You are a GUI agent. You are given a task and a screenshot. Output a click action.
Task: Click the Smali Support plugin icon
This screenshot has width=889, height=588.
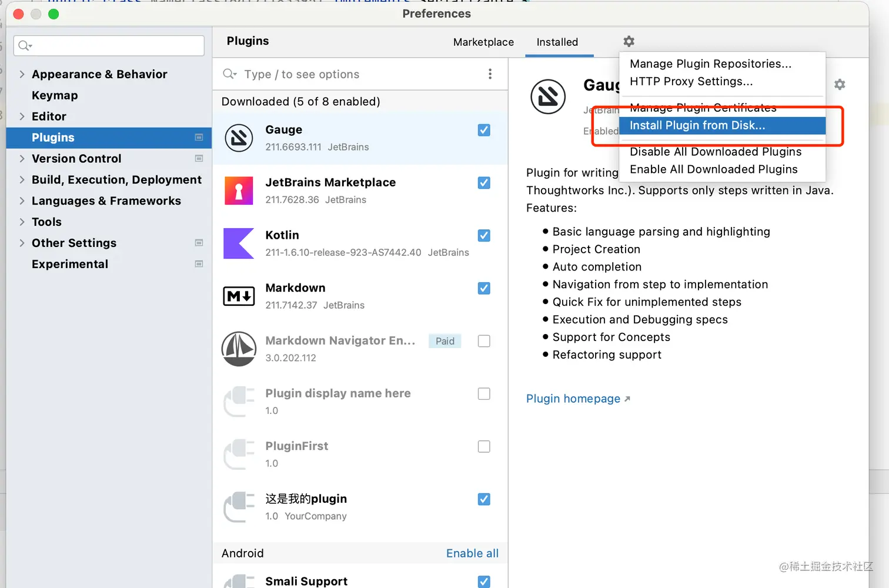point(239,581)
